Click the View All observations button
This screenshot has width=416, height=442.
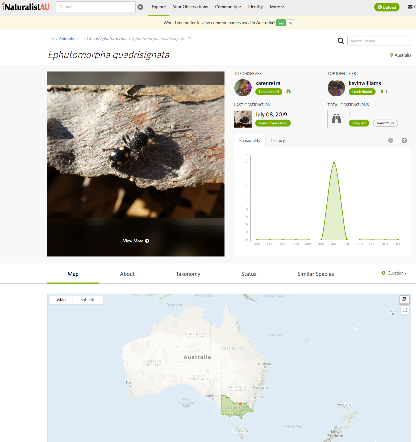[359, 123]
